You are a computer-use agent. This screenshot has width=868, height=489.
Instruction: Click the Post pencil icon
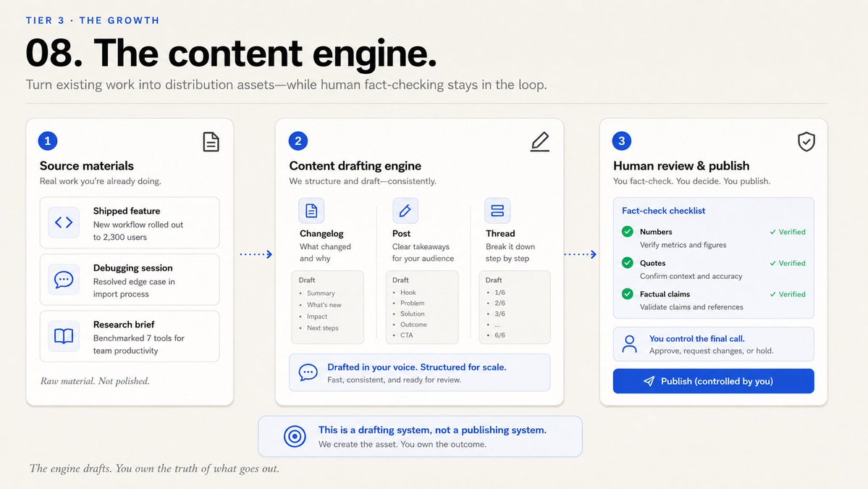click(405, 210)
